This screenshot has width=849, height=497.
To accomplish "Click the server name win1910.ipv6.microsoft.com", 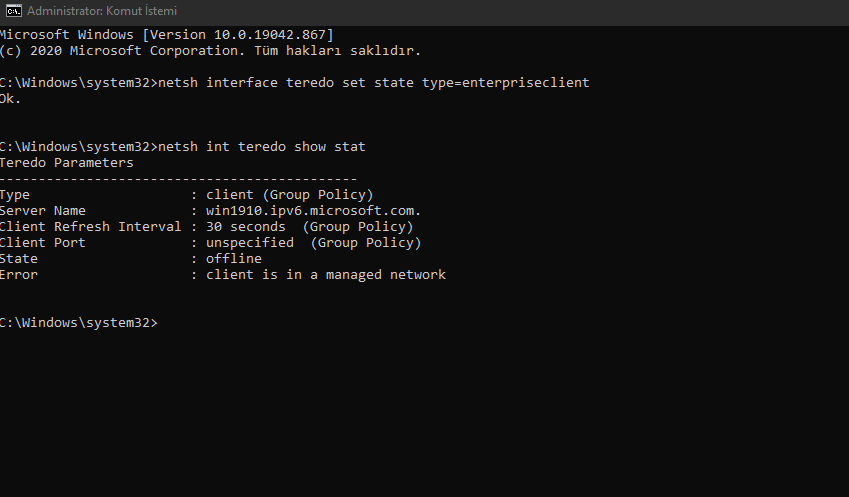I will pos(314,211).
